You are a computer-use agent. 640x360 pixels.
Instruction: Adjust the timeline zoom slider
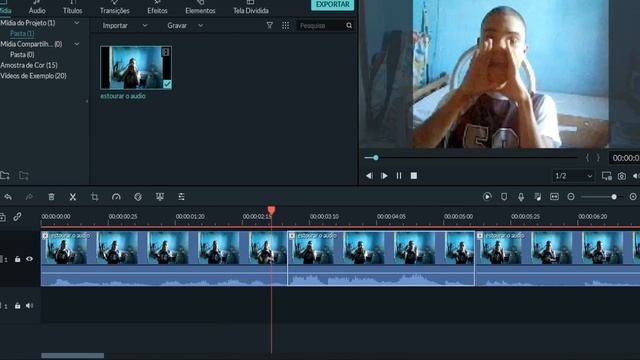[614, 197]
